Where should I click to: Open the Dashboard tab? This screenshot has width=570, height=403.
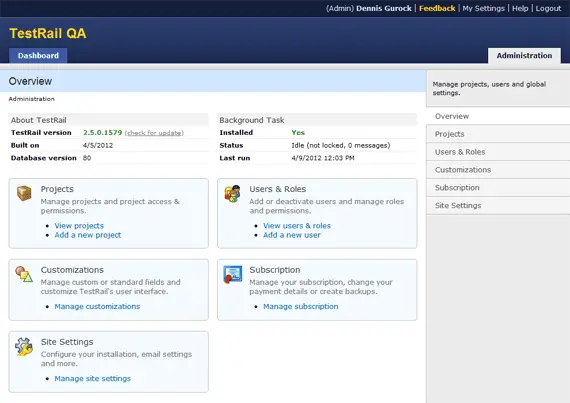click(x=38, y=56)
